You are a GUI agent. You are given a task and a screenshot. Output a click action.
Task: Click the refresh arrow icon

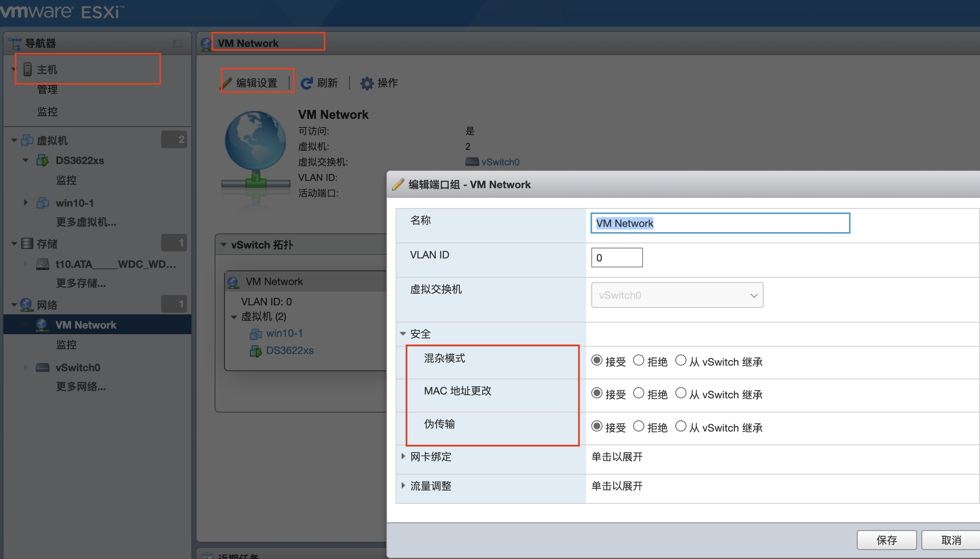coord(306,83)
